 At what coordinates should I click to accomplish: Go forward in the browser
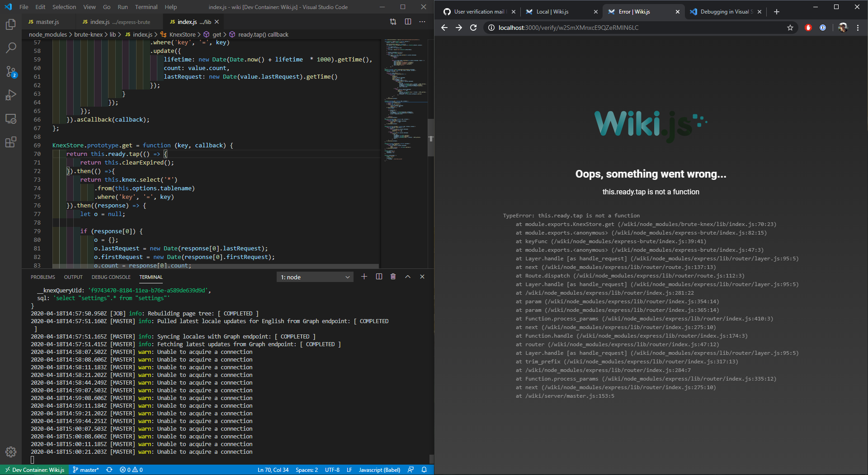point(459,28)
